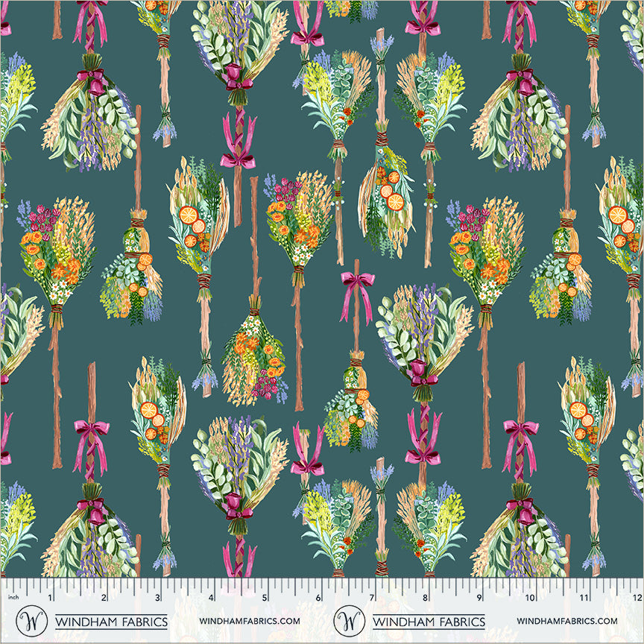This screenshot has height=644, width=644.
Task: Select ruler number 2
Action: tap(104, 597)
